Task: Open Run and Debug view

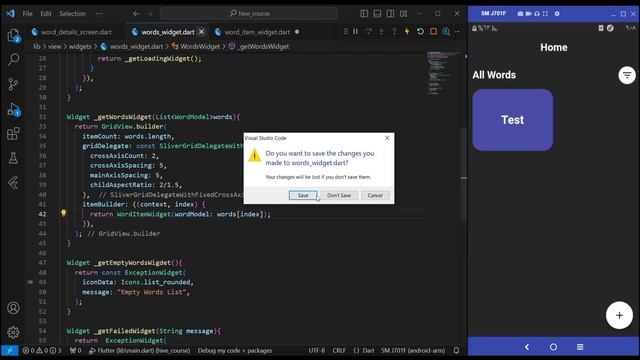Action: (x=13, y=109)
